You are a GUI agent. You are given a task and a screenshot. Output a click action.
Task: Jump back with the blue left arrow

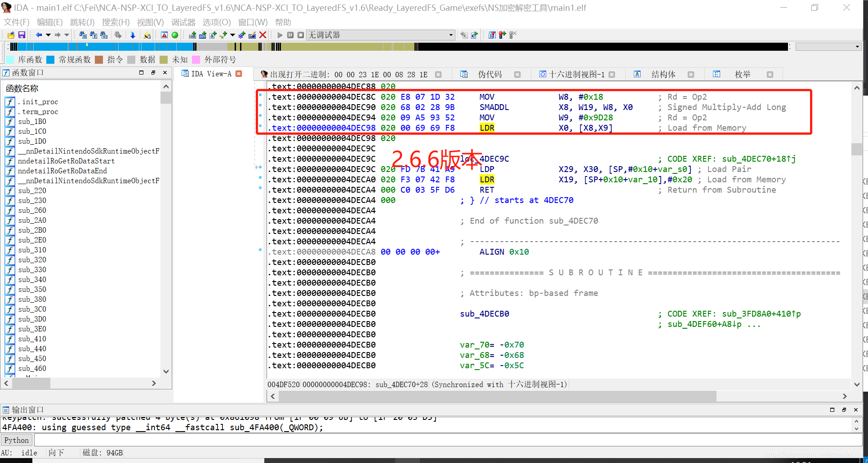click(x=39, y=35)
